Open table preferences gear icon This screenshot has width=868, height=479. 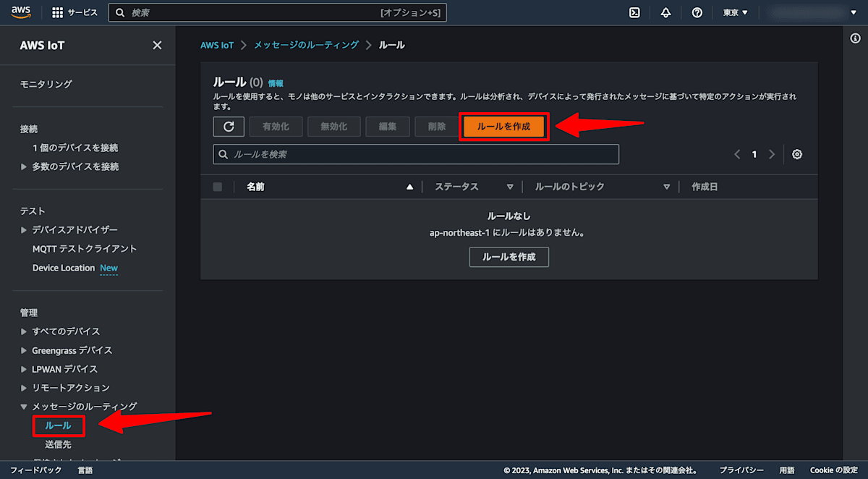point(797,154)
